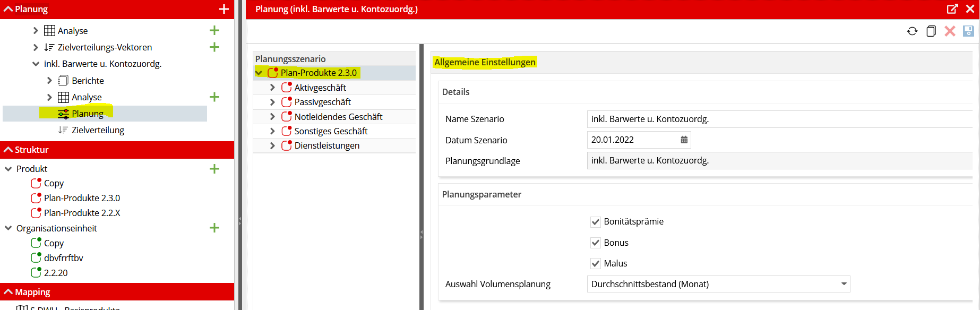Add new Zielverteilungs-Vektoren entry with plus
The width and height of the screenshot is (980, 310).
[214, 47]
